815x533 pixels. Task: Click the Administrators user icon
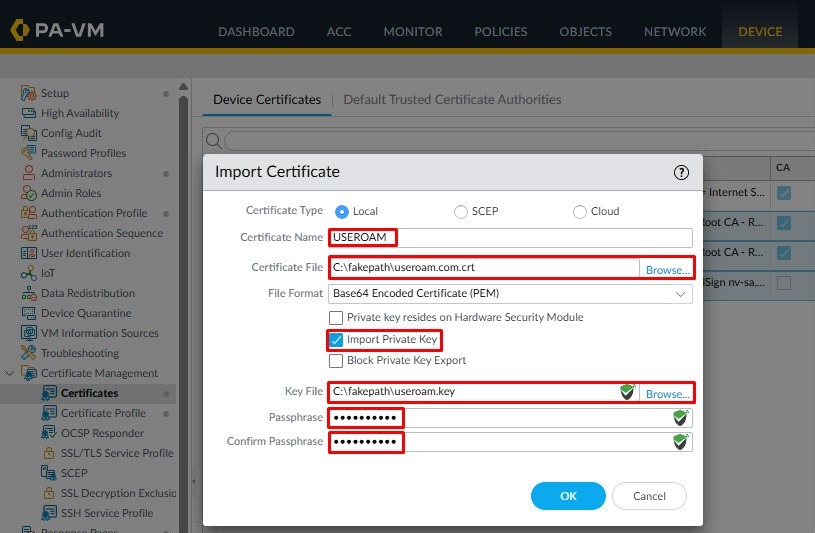coord(29,173)
